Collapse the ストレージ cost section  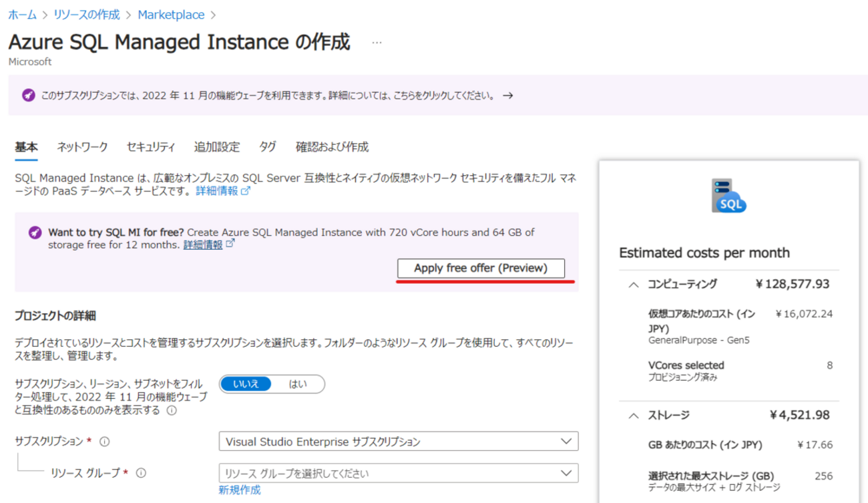click(633, 415)
